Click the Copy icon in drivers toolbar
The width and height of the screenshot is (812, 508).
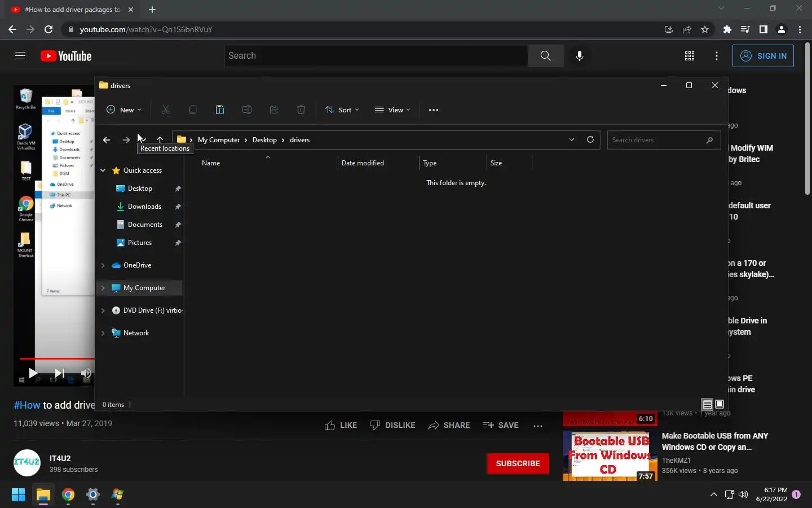click(193, 110)
